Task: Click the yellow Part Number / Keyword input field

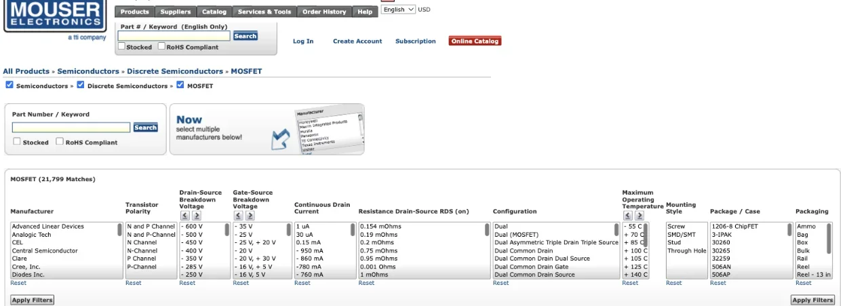Action: 71,128
